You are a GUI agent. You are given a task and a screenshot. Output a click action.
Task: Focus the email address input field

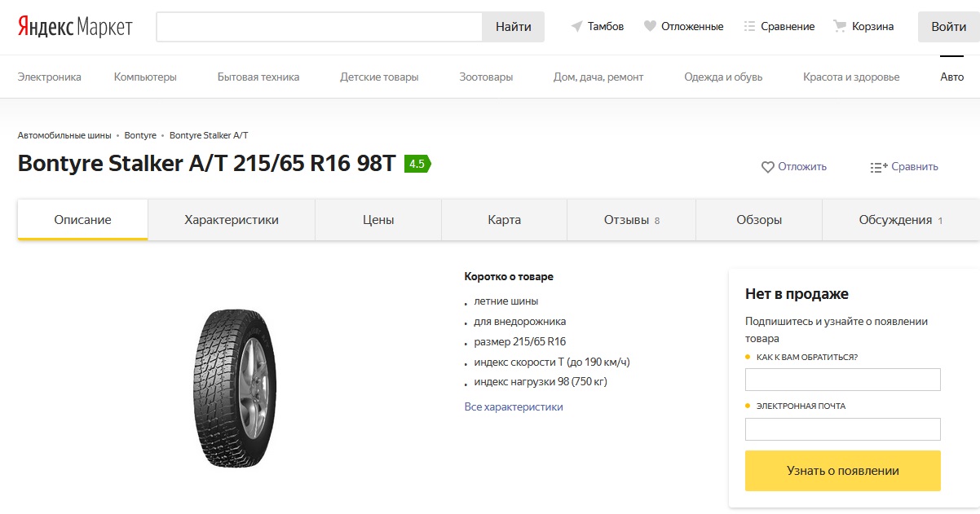843,429
